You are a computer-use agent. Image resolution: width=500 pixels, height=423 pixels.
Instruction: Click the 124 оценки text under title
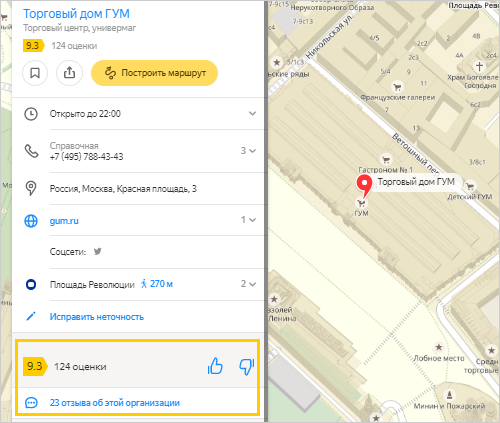point(74,46)
